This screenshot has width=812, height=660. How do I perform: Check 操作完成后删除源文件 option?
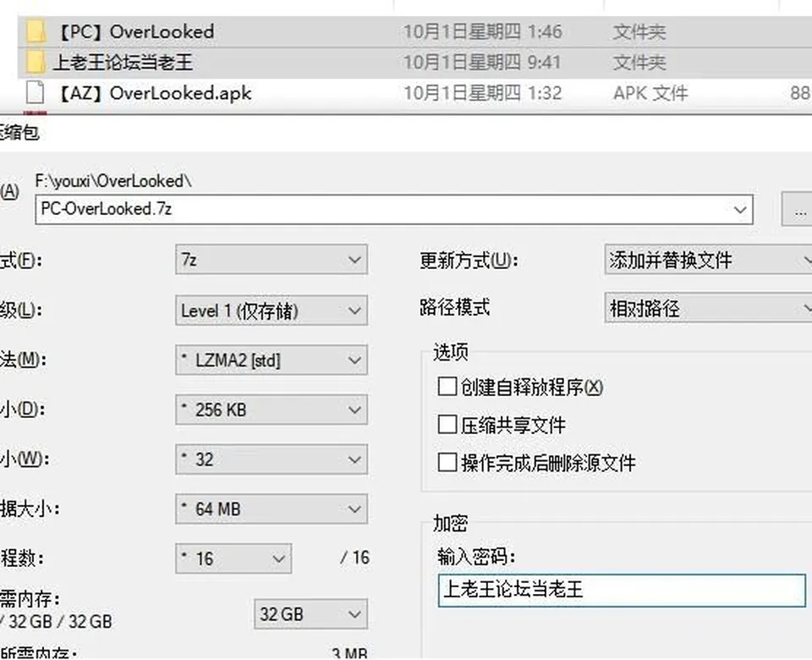pos(447,462)
